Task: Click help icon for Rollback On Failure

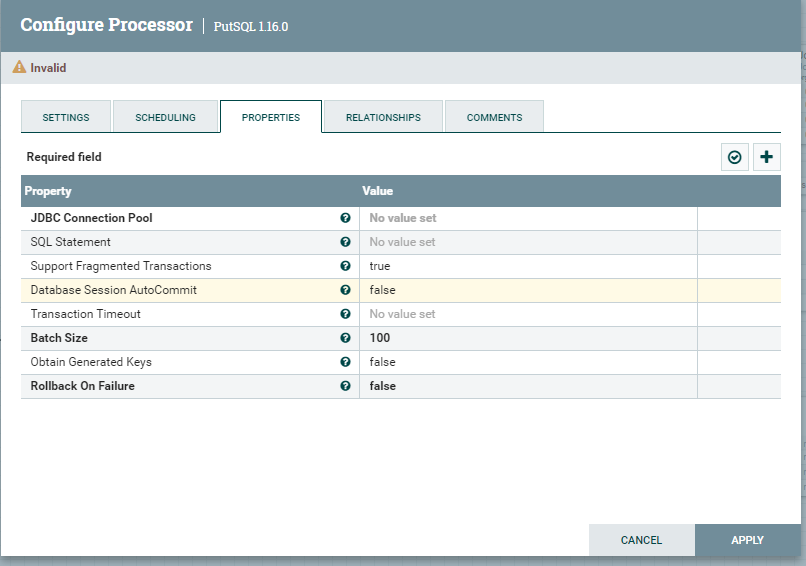Action: click(345, 386)
